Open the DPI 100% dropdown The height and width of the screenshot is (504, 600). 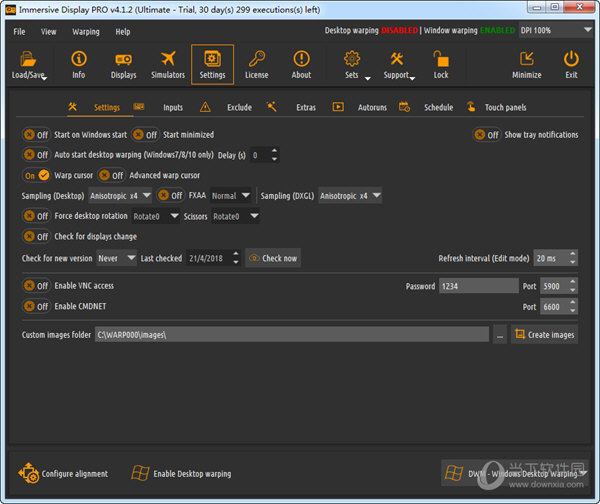pos(555,30)
